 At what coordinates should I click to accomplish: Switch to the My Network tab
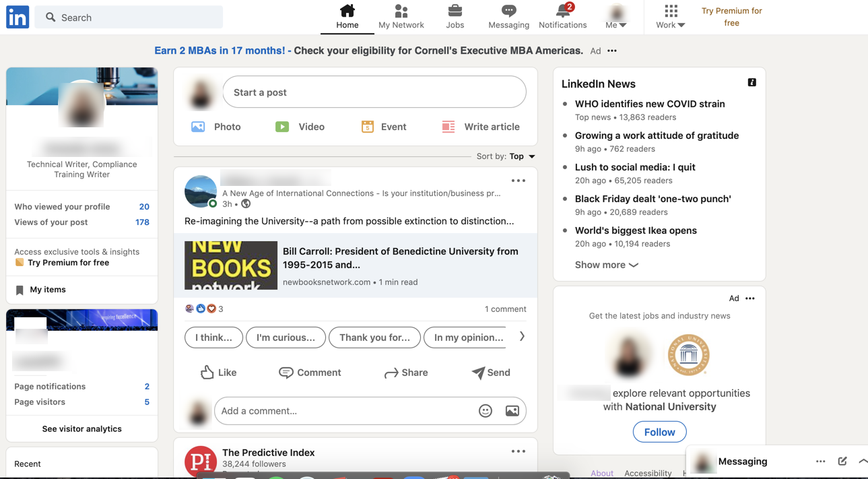pos(401,17)
